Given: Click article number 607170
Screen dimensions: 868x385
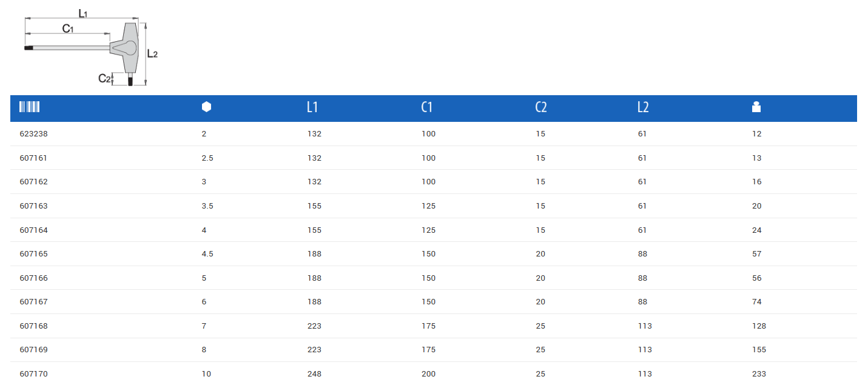Looking at the screenshot, I should pos(33,374).
